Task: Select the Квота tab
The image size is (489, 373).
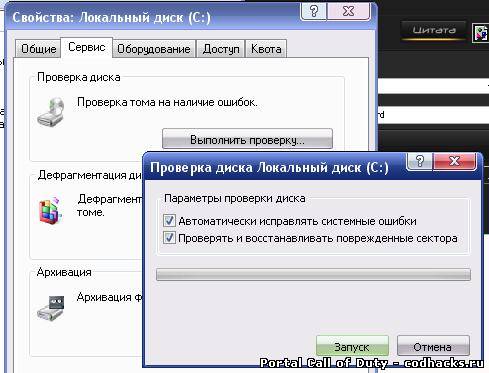Action: [266, 49]
